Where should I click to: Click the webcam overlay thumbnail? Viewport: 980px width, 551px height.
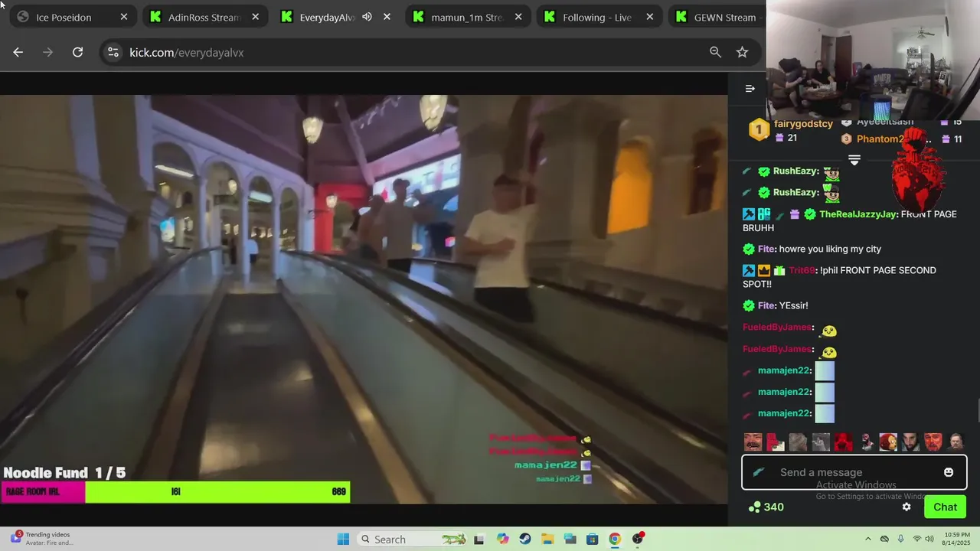coord(873,60)
